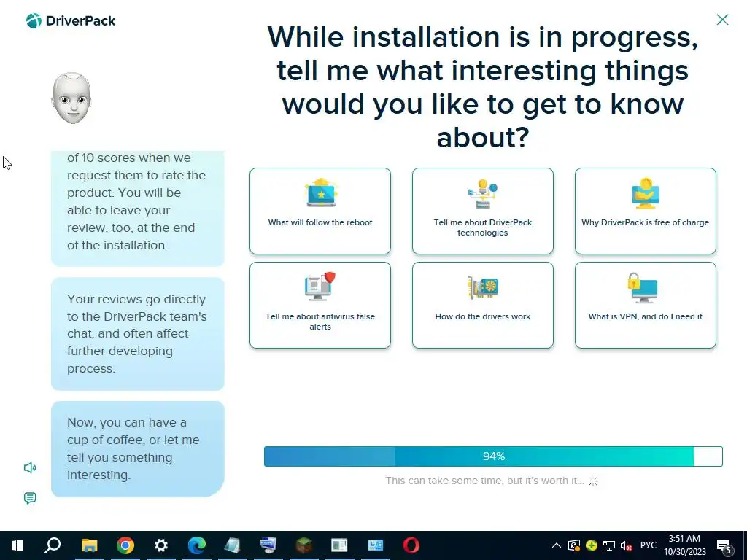Click the assistant face avatar
The image size is (747, 560).
[71, 98]
